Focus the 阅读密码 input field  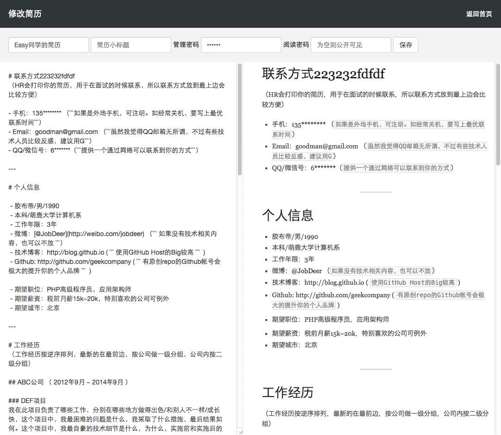coord(351,45)
